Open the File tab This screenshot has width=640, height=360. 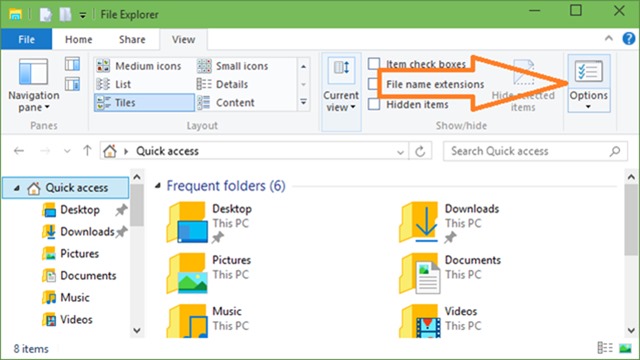26,39
